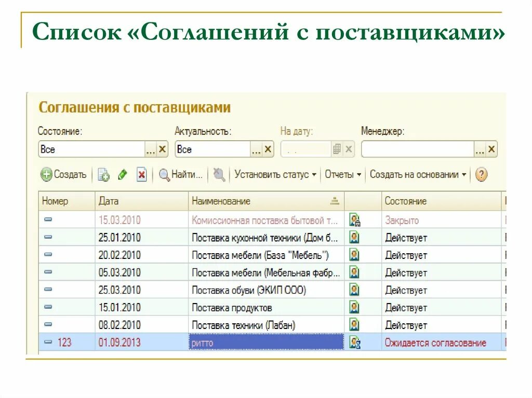Click row marker icon for 25.01.2010 row
Viewport: 532px width, 398px height.
coord(48,237)
